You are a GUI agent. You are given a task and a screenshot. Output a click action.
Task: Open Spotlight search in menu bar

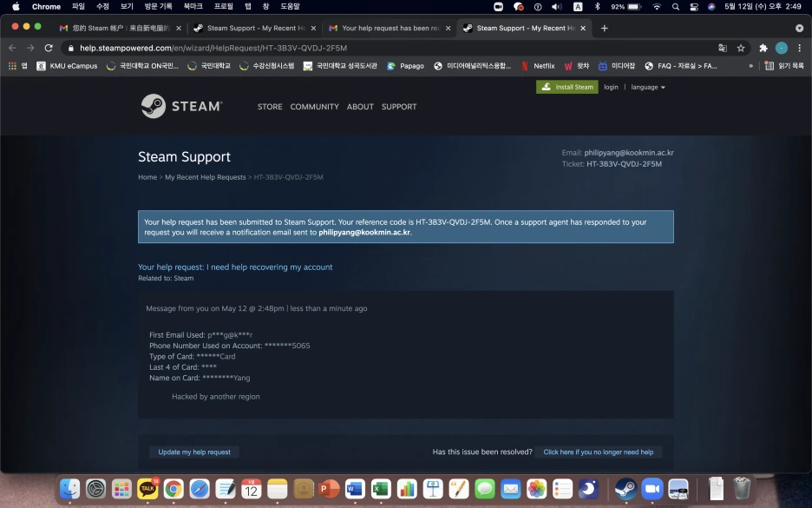tap(675, 7)
